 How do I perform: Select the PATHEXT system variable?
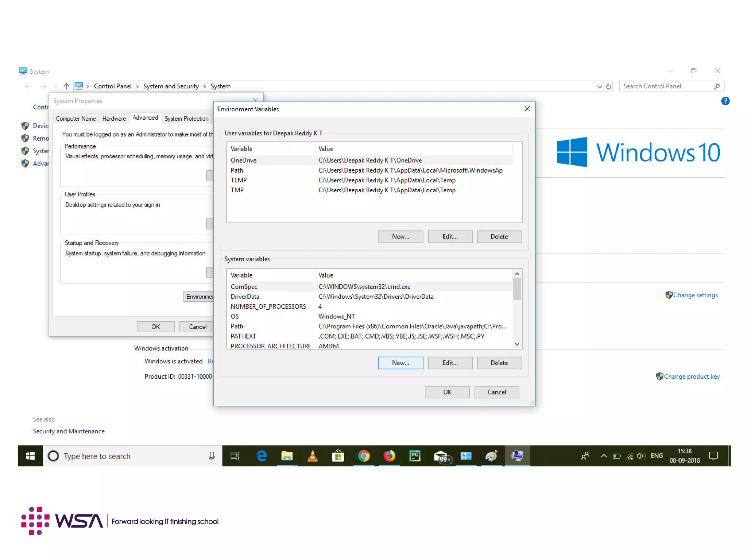pyautogui.click(x=370, y=336)
